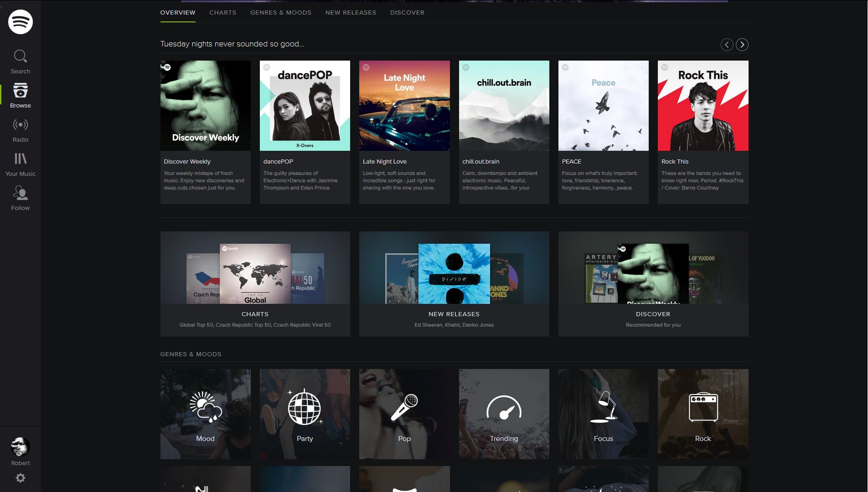Image resolution: width=868 pixels, height=492 pixels.
Task: Open Radio from the sidebar
Action: 21,130
